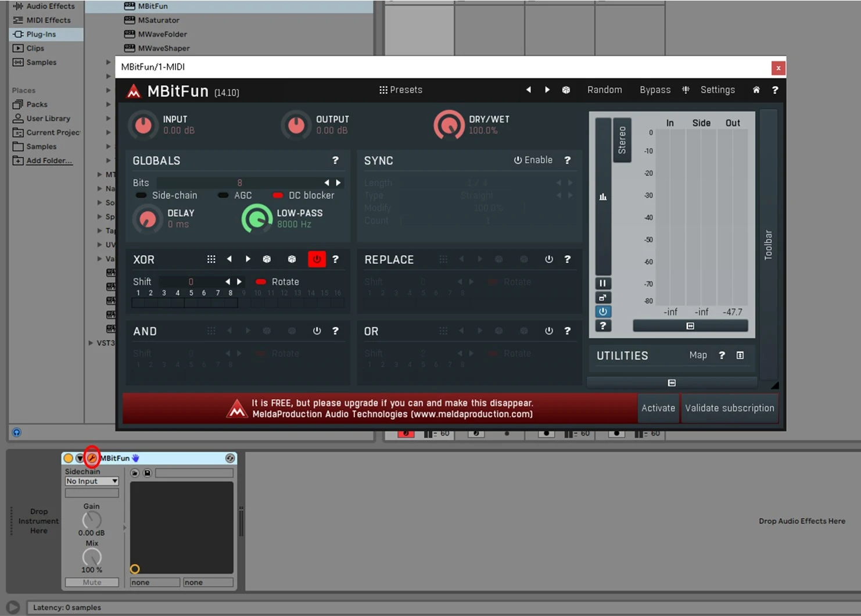Viewport: 861px width, 616px height.
Task: Open AND section help
Action: (335, 331)
